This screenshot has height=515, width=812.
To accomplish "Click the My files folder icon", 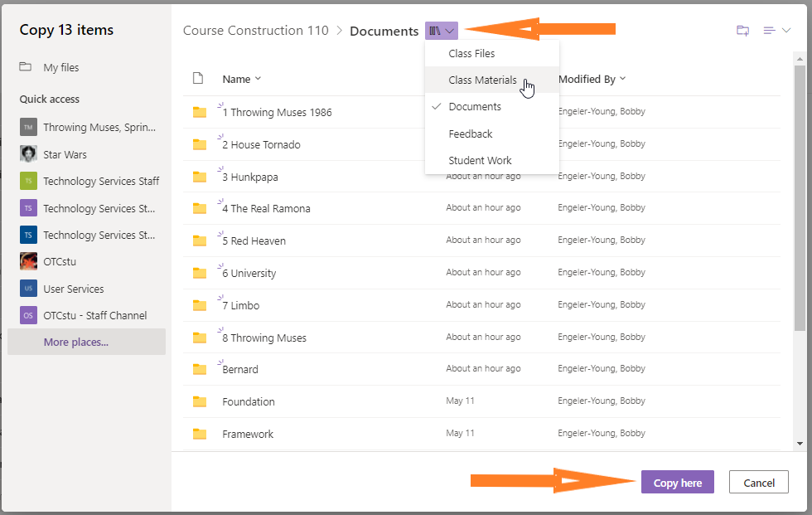I will (26, 67).
